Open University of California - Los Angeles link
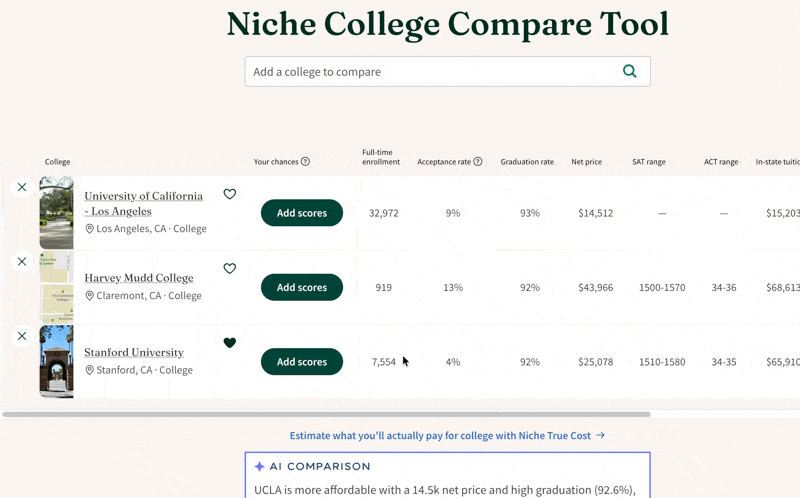This screenshot has width=800, height=498. pos(143,203)
